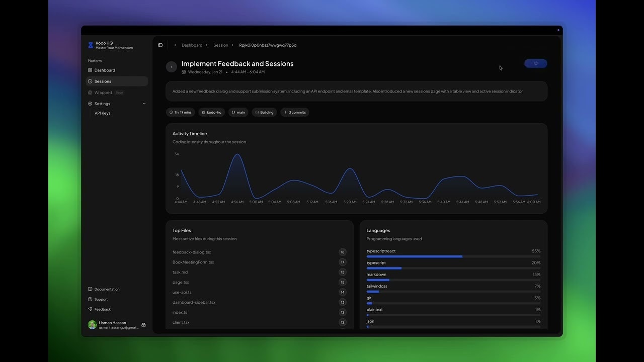Viewport: 644px width, 362px height.
Task: Click page.tsx in Top Files
Action: tap(181, 283)
